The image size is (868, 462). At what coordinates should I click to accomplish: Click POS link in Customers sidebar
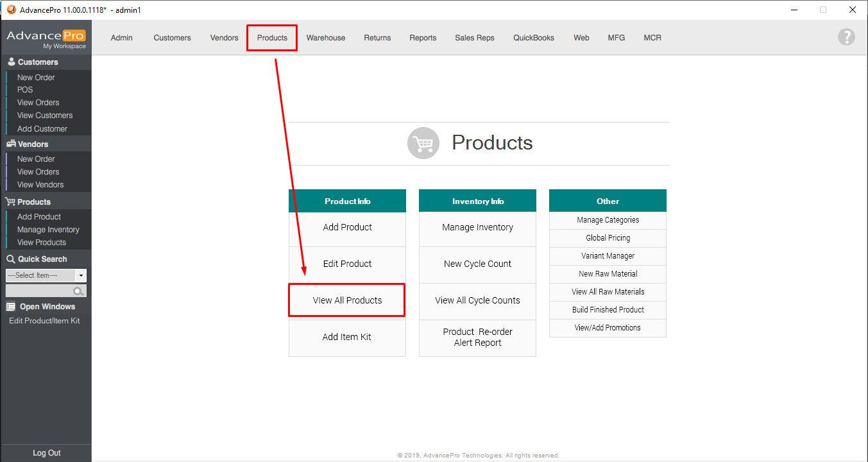click(25, 90)
